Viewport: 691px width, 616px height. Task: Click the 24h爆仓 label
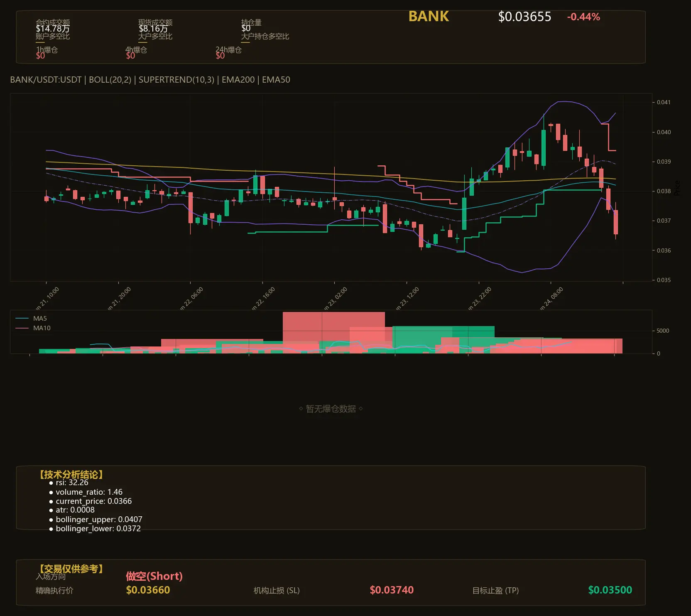[228, 50]
